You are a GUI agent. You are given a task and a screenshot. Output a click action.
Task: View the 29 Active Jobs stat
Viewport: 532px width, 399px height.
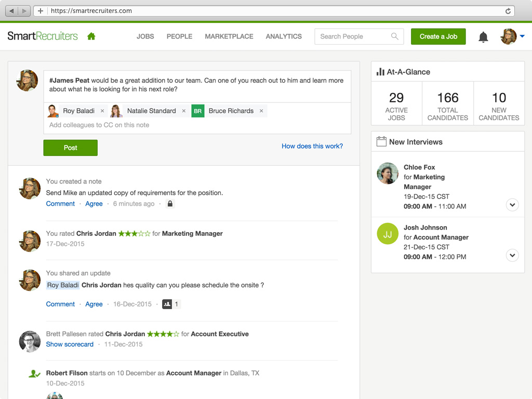pos(396,105)
